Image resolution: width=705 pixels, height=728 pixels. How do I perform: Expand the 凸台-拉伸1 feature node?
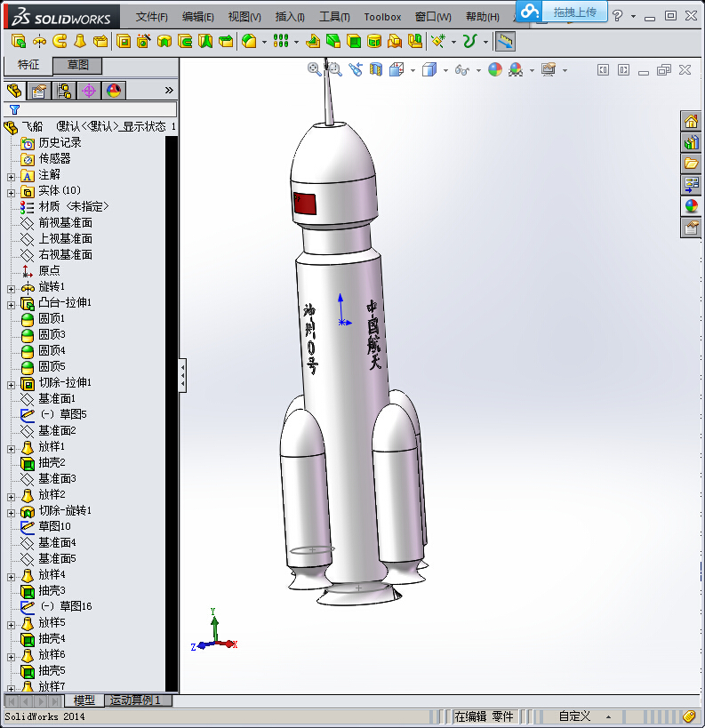coord(12,305)
